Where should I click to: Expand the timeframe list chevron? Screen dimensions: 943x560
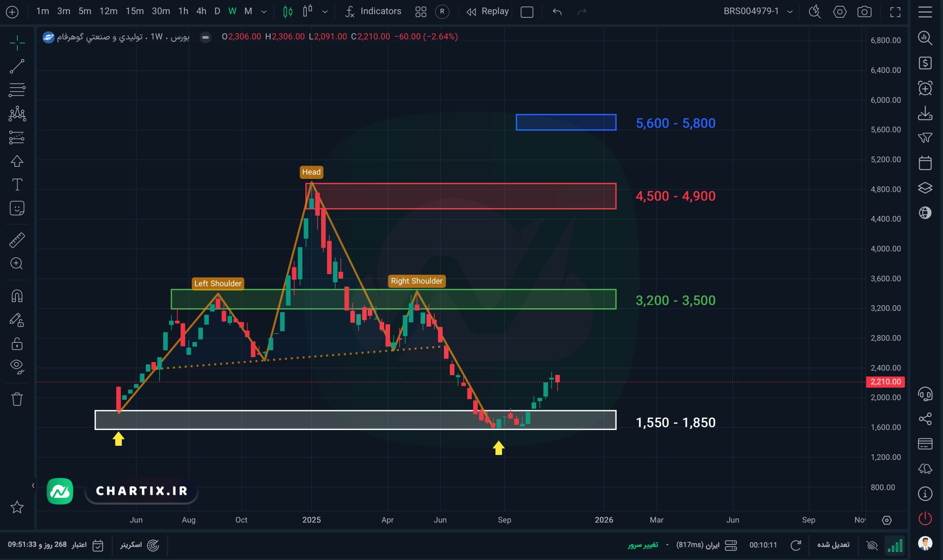pos(264,12)
